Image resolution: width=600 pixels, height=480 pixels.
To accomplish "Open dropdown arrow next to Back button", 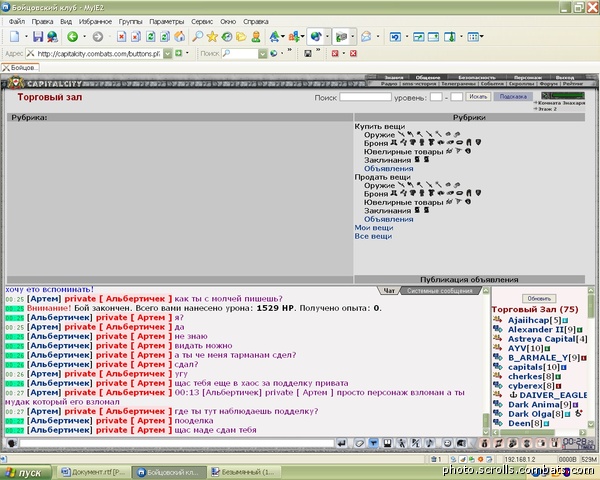I will click(x=85, y=37).
